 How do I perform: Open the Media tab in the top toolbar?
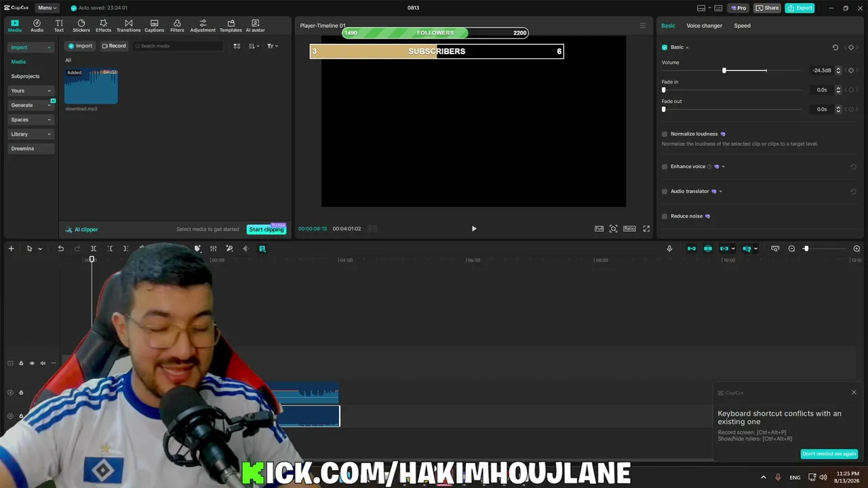[x=14, y=26]
